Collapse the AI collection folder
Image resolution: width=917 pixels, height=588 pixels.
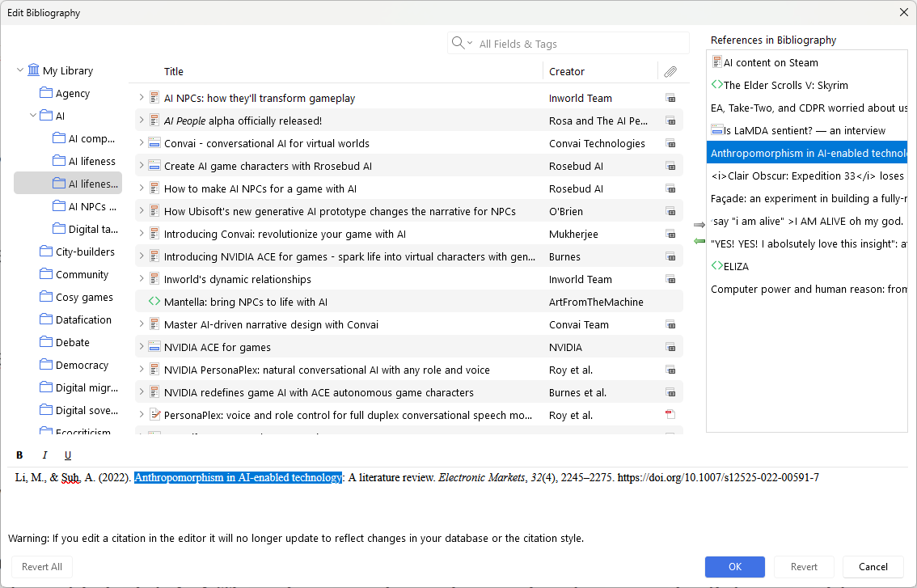33,116
